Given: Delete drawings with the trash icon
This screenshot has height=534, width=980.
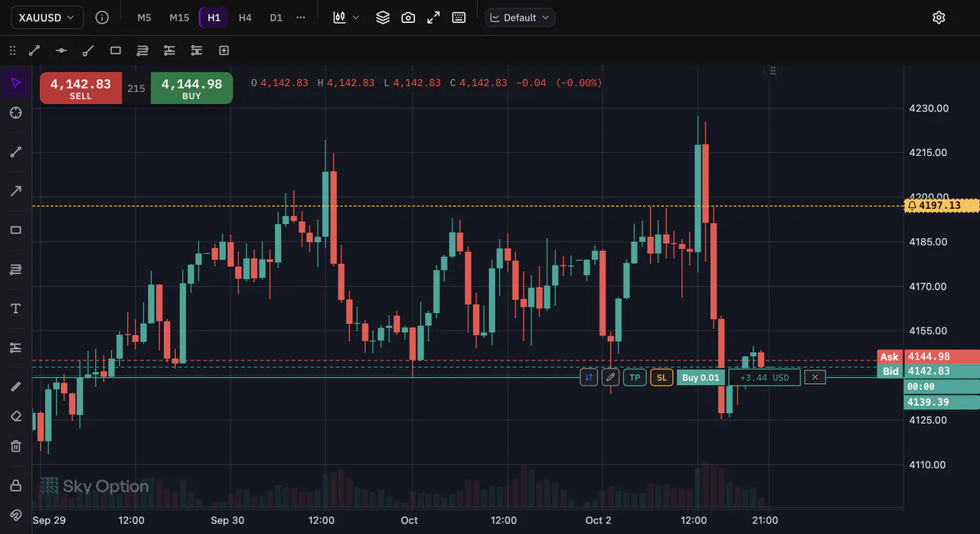Looking at the screenshot, I should (x=15, y=446).
